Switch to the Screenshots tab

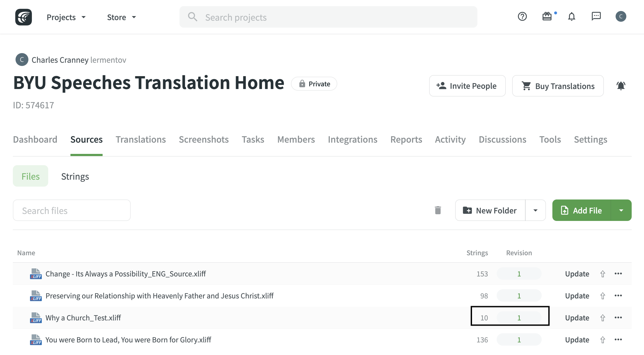[x=204, y=139]
